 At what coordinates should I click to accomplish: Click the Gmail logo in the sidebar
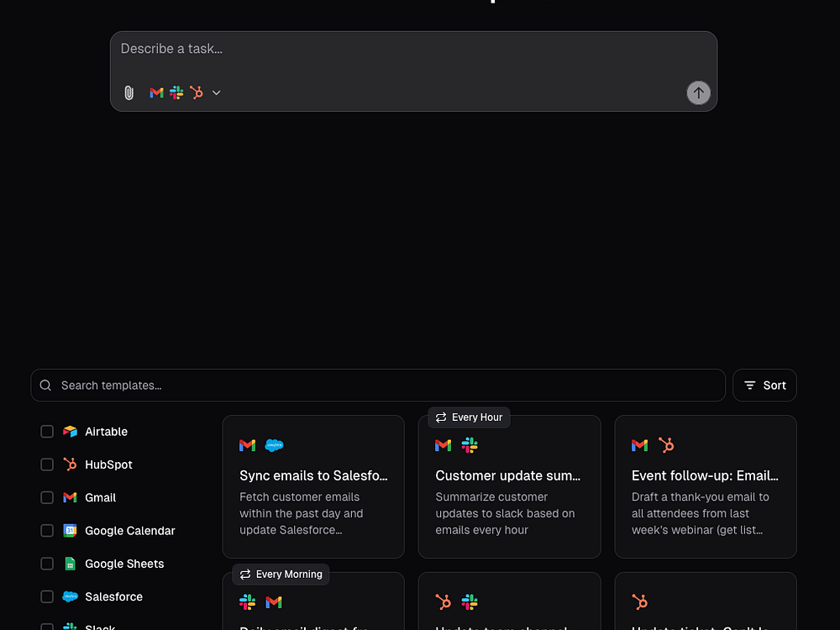[x=71, y=497]
